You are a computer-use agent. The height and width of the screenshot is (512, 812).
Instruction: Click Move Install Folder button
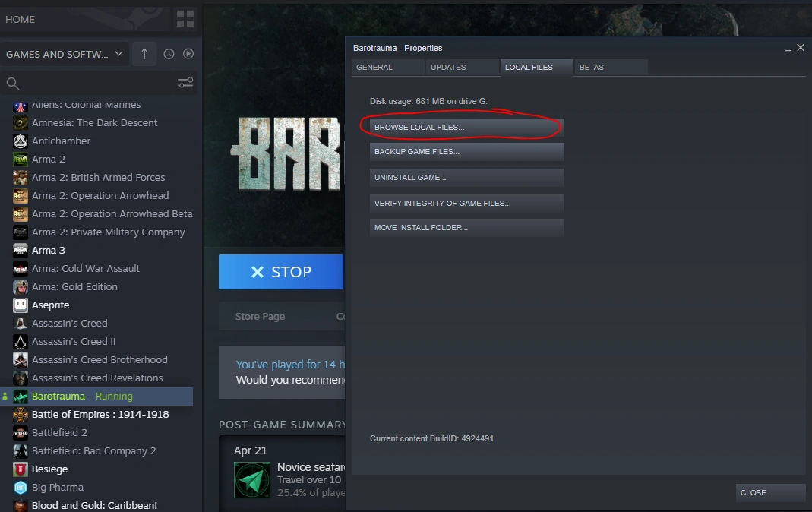[466, 228]
